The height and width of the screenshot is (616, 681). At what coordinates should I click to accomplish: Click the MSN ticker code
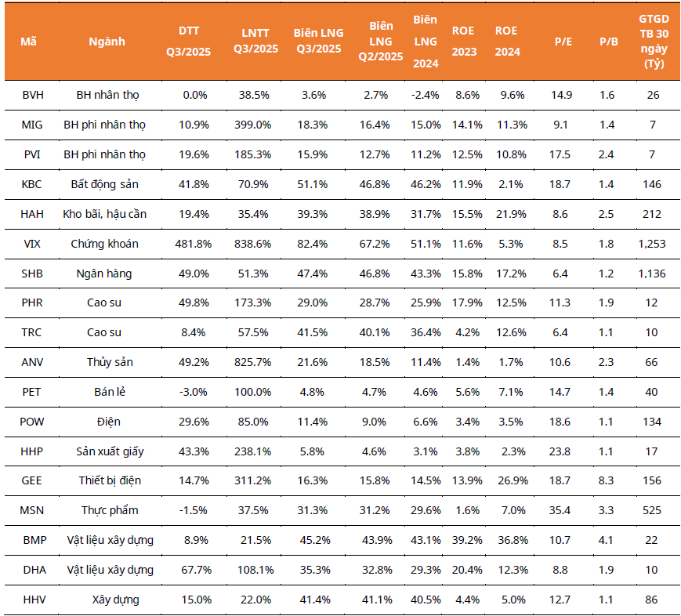pyautogui.click(x=32, y=510)
